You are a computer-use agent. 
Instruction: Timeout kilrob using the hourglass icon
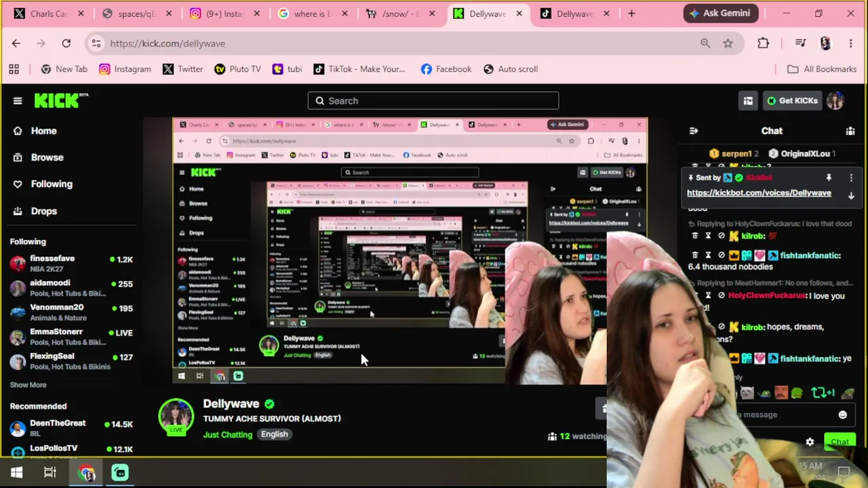pos(708,236)
